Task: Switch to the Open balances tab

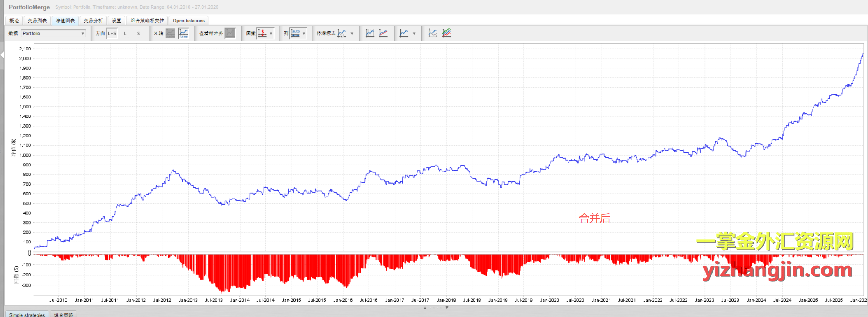Action: click(188, 21)
